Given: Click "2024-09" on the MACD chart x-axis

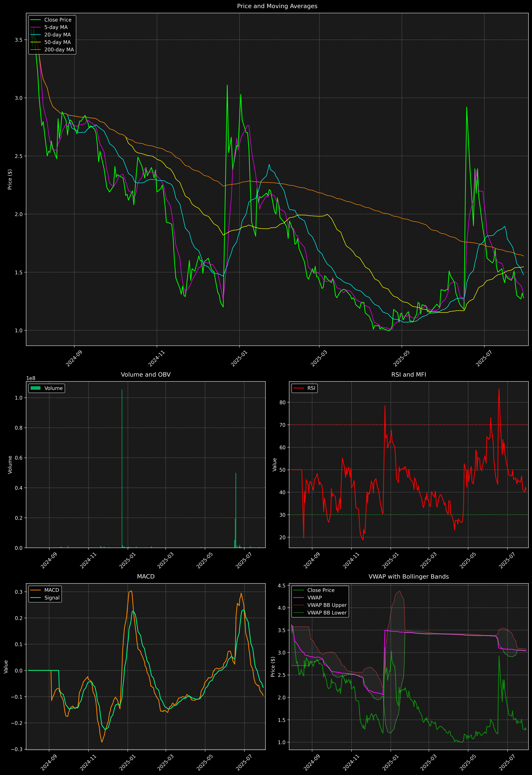Looking at the screenshot, I should pyautogui.click(x=49, y=763).
